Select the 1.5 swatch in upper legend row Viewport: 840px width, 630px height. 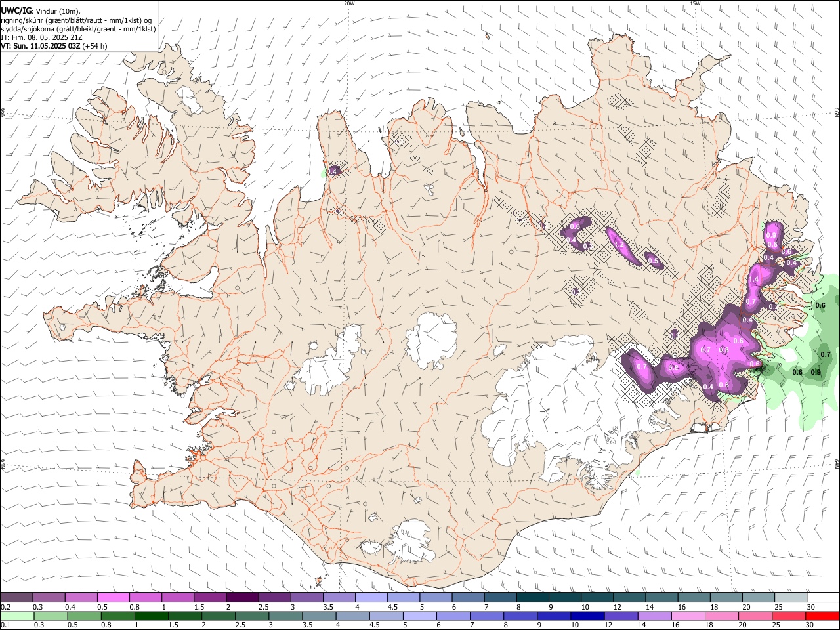tap(210, 598)
